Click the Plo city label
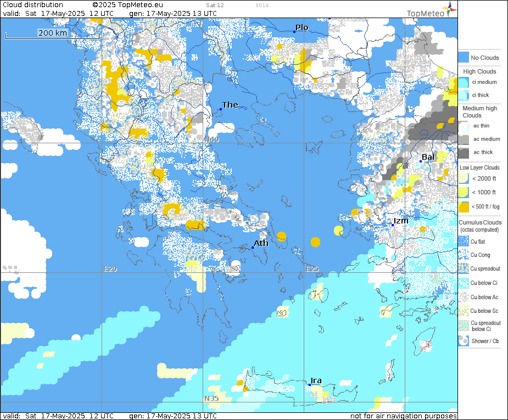The height and width of the screenshot is (420, 508). coord(302,27)
